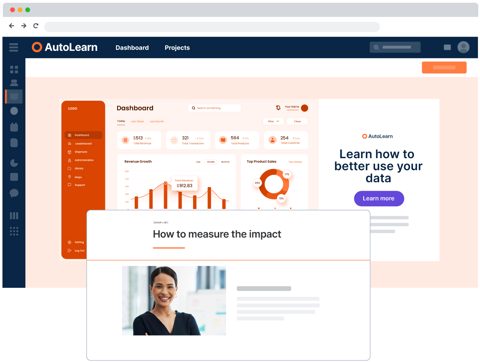Click the search magnifier in inner dashboard
The image size is (480, 362).
tap(193, 108)
